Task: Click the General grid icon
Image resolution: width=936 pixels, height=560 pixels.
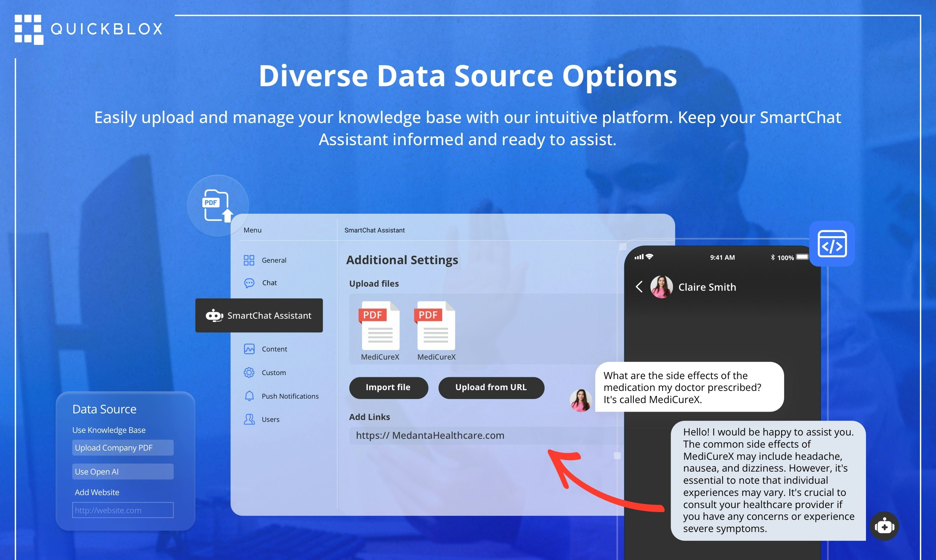Action: pyautogui.click(x=249, y=260)
